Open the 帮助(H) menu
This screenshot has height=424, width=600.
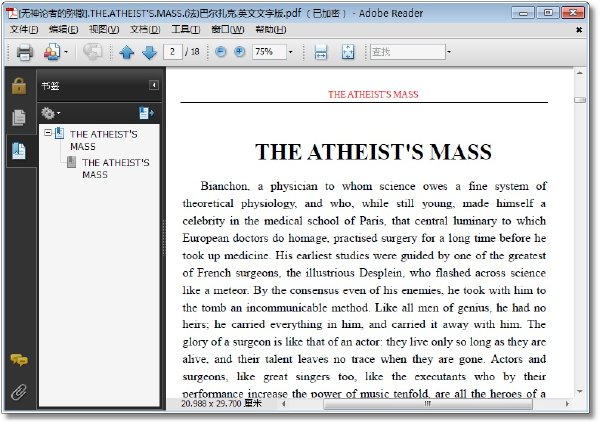click(x=271, y=29)
